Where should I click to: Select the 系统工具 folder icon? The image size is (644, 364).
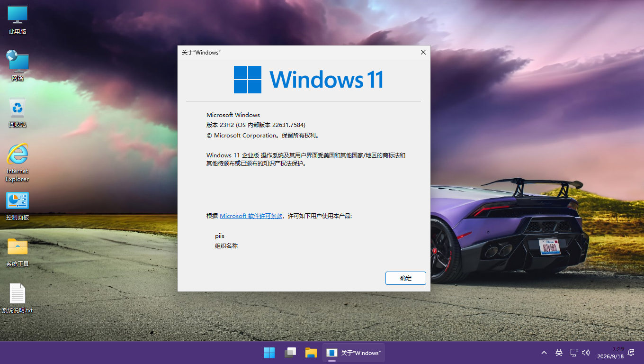[18, 252]
